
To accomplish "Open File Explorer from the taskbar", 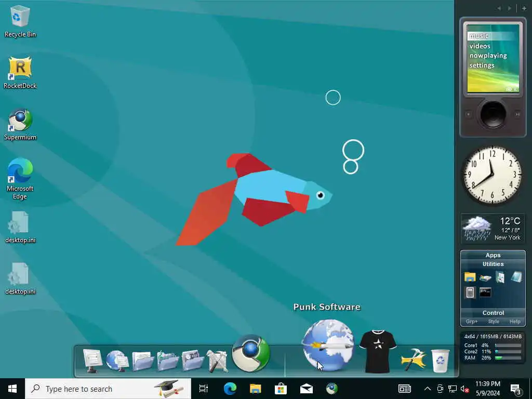I will click(x=255, y=389).
